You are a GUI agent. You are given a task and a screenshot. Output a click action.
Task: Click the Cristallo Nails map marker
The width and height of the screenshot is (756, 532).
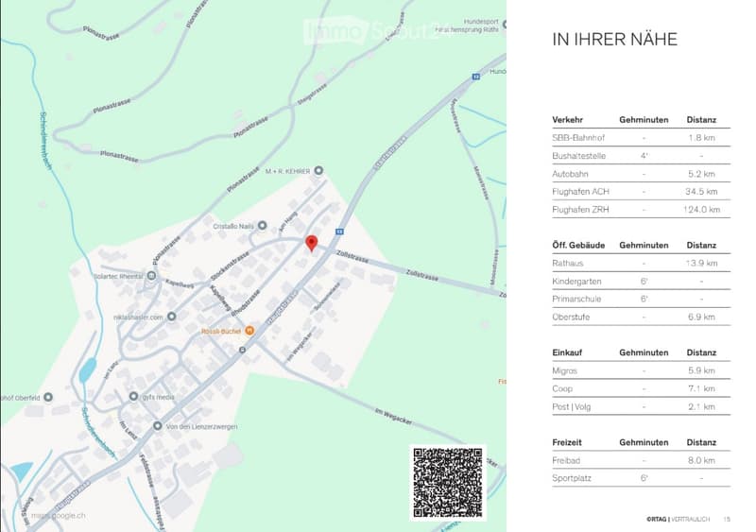point(263,225)
